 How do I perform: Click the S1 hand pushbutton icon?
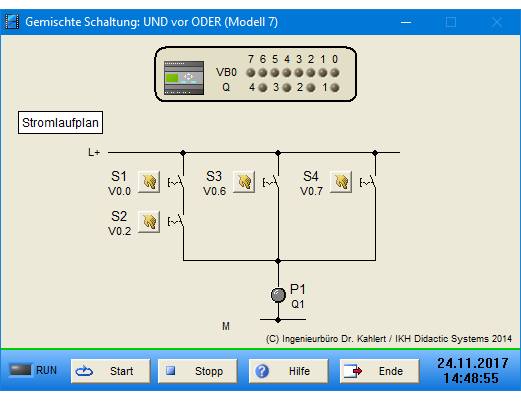(x=149, y=182)
